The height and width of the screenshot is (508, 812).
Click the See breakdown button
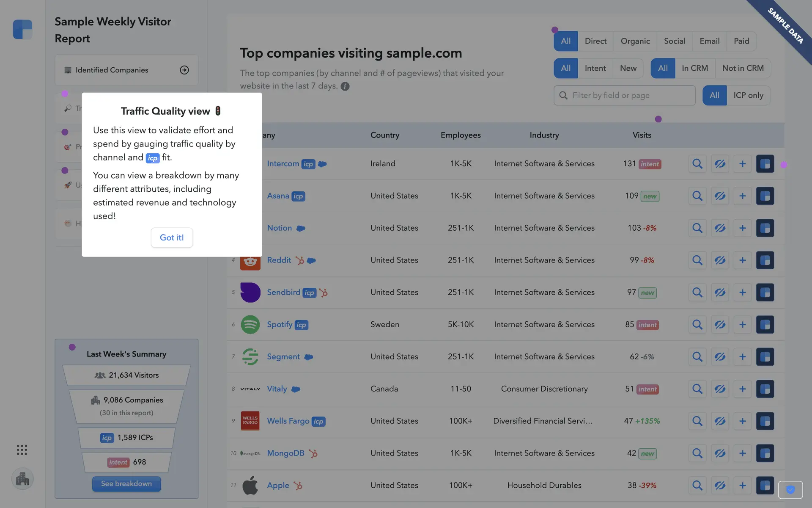tap(126, 483)
